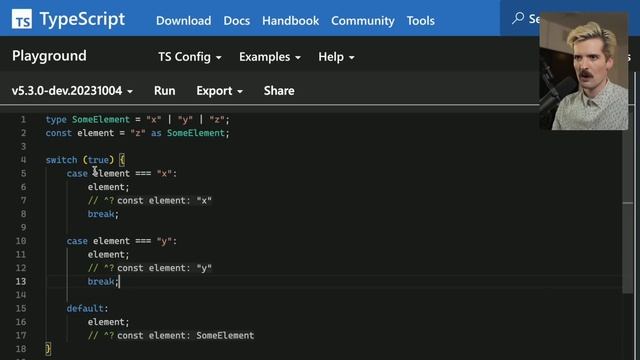640x360 pixels.
Task: Click the const element: SomeElement hint
Action: click(x=186, y=336)
